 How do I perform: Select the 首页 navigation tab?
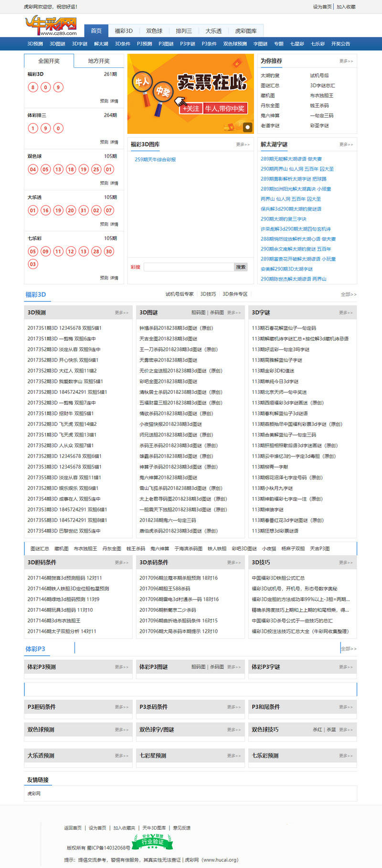96,31
